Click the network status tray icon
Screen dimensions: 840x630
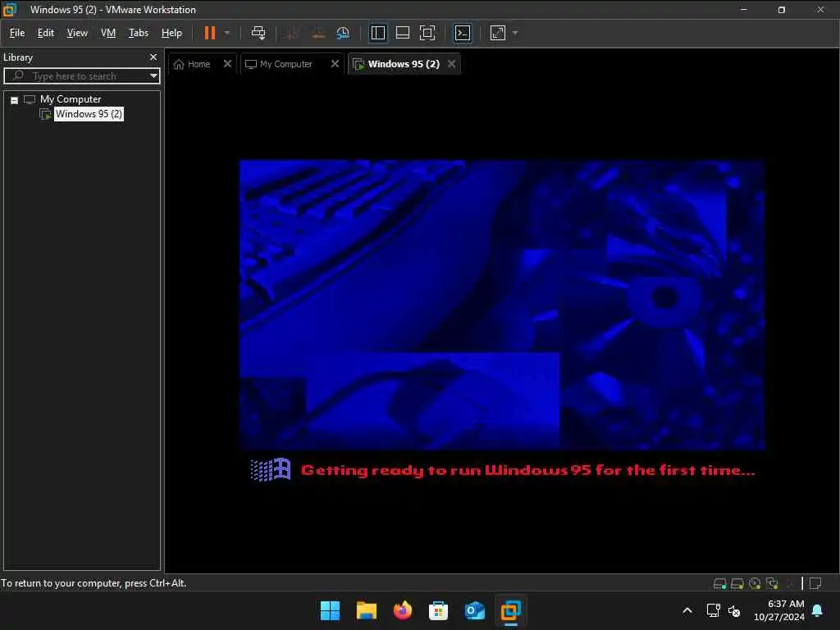click(x=713, y=610)
